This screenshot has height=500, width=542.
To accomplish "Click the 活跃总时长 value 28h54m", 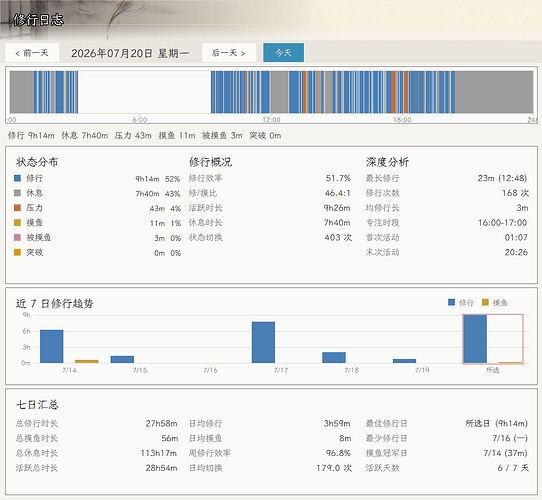I will 161,468.
